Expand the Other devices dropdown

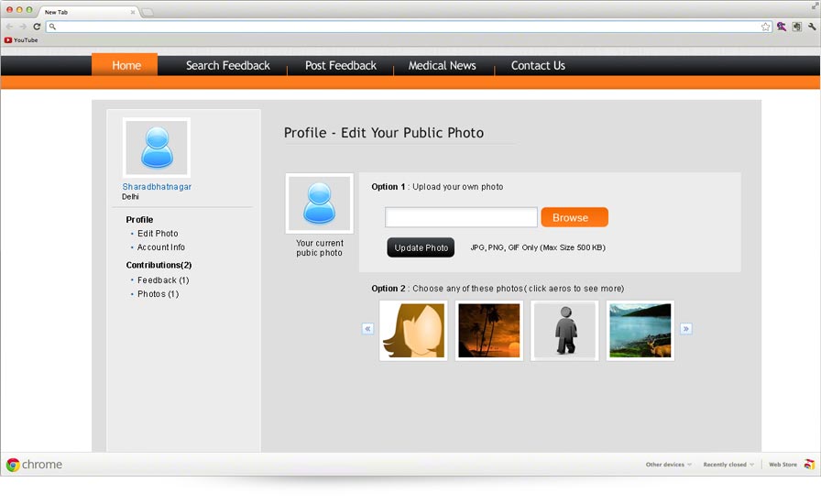coord(668,465)
